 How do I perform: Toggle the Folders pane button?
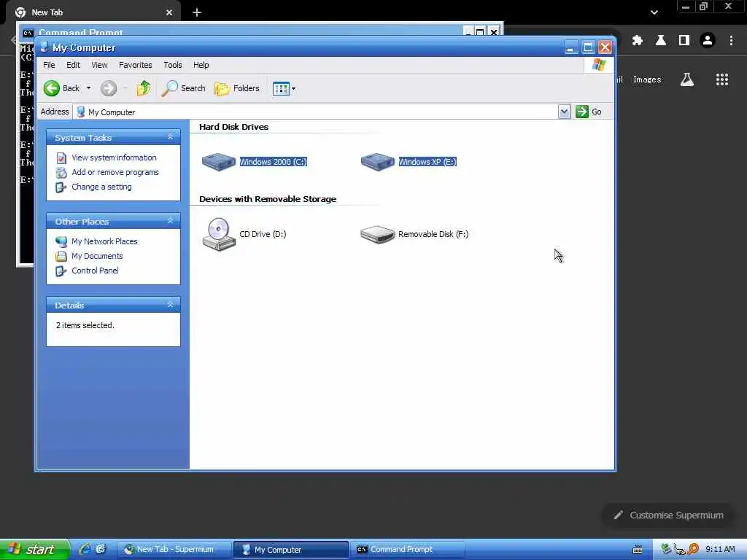tap(237, 88)
